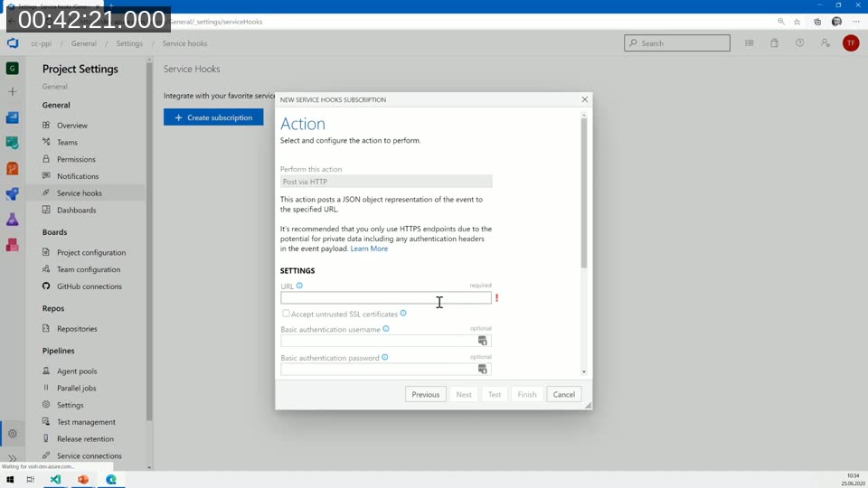Click the dialog vertical scrollbar thumb
Screen dimensions: 868x488
583,192
